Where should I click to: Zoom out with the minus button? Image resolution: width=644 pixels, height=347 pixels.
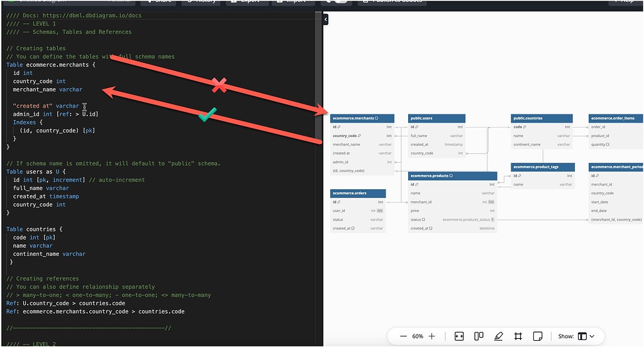click(x=403, y=336)
